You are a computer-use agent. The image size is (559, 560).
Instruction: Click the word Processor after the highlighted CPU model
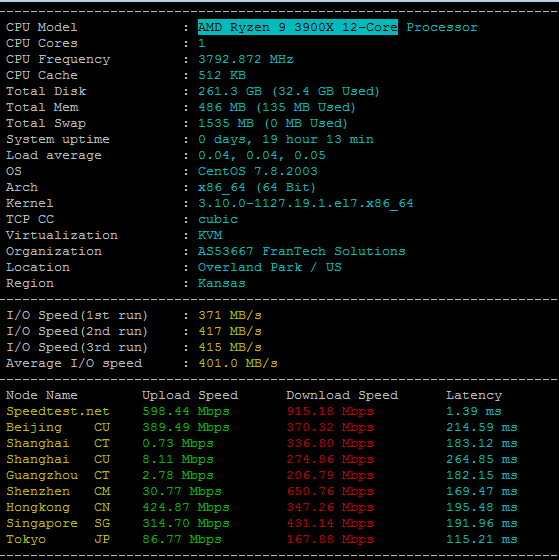442,27
